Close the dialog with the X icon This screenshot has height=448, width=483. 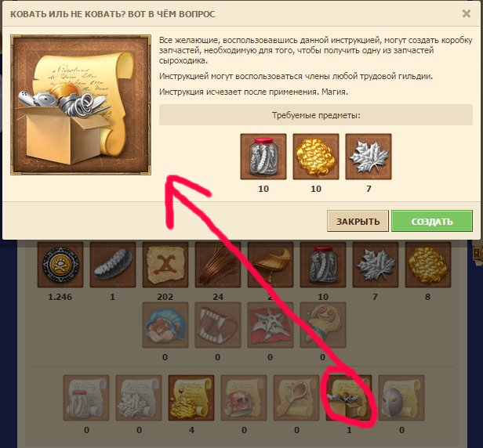coord(467,13)
